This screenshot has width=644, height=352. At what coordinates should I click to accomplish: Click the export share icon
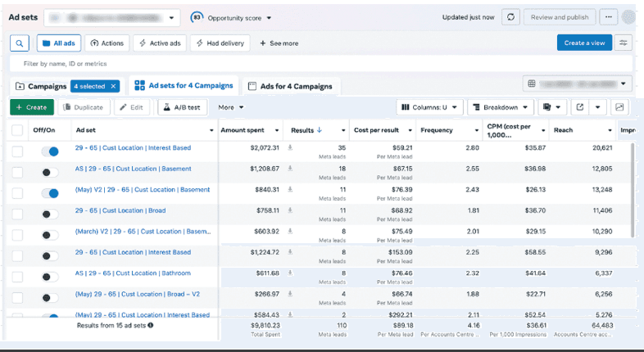point(579,107)
